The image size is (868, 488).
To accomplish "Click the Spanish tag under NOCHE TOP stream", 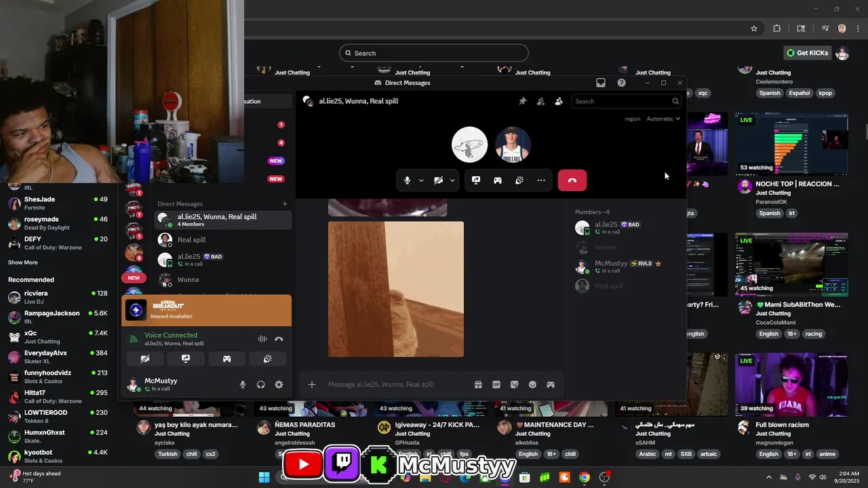I will 770,213.
